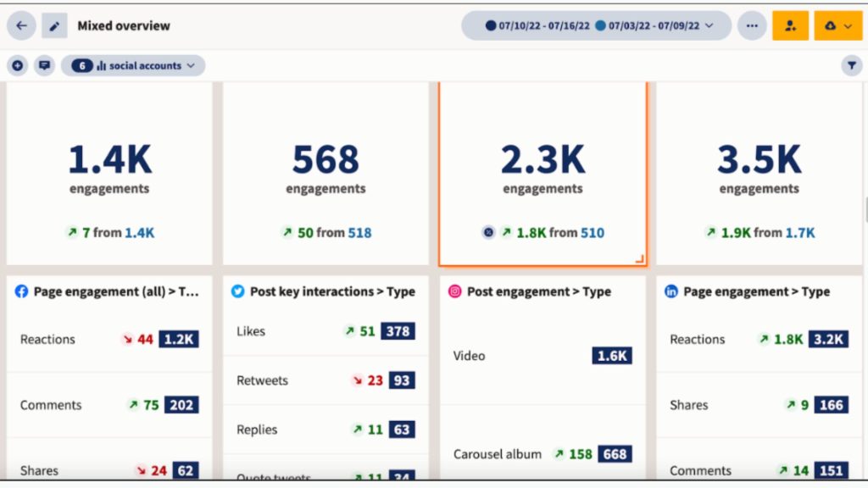Image resolution: width=868 pixels, height=488 pixels.
Task: Open the three-dot more options menu
Action: click(x=752, y=25)
